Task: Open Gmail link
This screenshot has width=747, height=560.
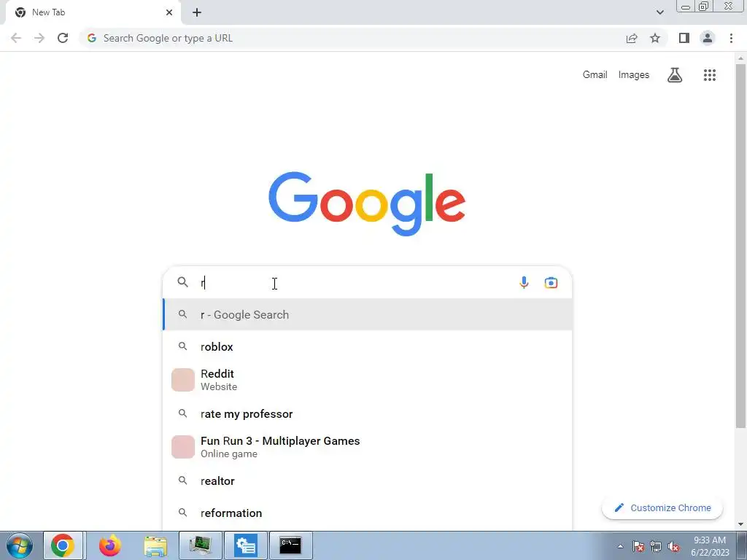Action: coord(595,75)
